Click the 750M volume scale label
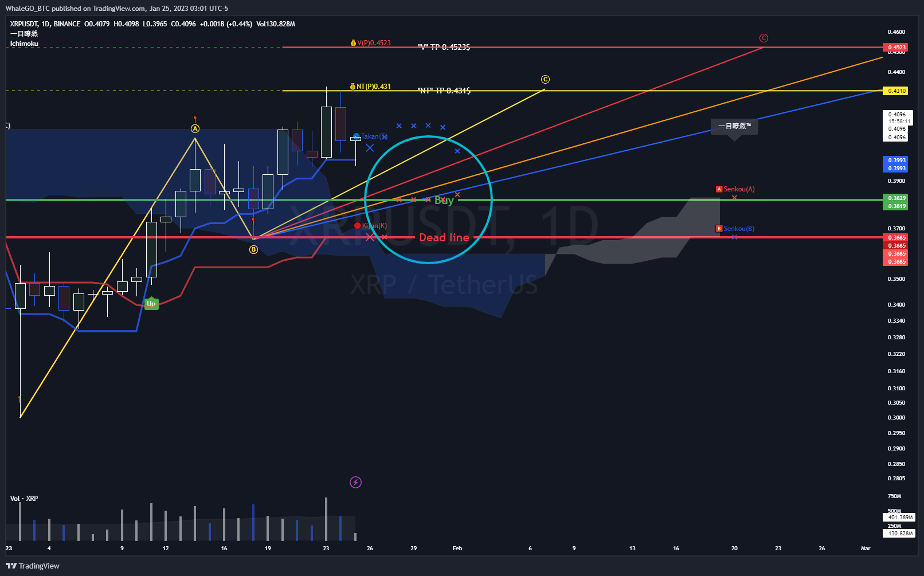The height and width of the screenshot is (576, 924). point(894,496)
